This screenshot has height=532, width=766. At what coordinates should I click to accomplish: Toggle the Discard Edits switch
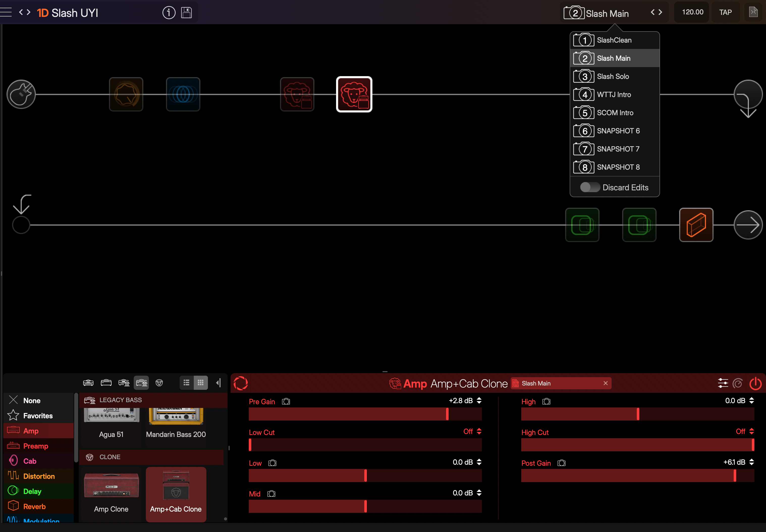point(590,187)
